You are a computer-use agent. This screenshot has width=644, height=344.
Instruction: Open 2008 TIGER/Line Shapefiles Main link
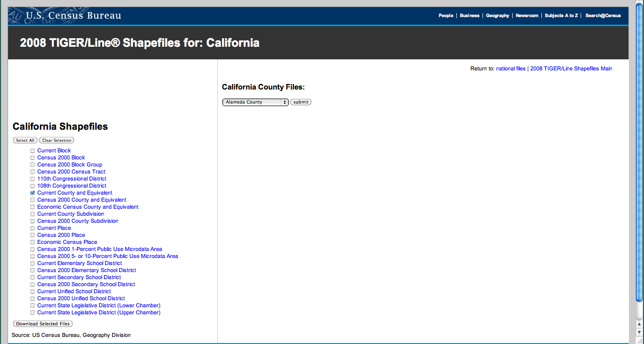[x=571, y=69]
